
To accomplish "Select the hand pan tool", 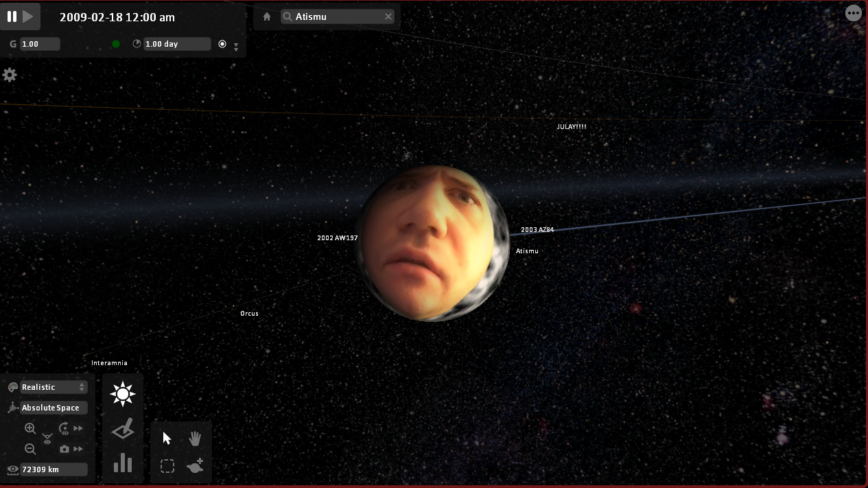I will (x=195, y=439).
